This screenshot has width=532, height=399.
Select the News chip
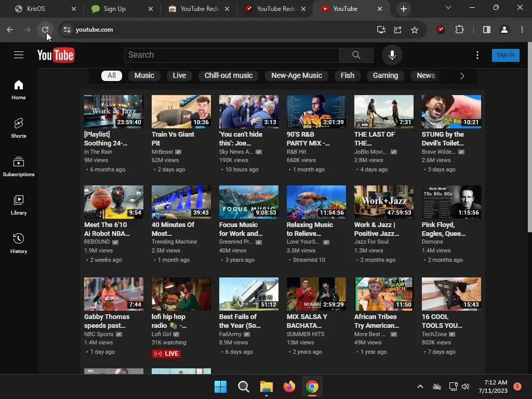point(426,76)
